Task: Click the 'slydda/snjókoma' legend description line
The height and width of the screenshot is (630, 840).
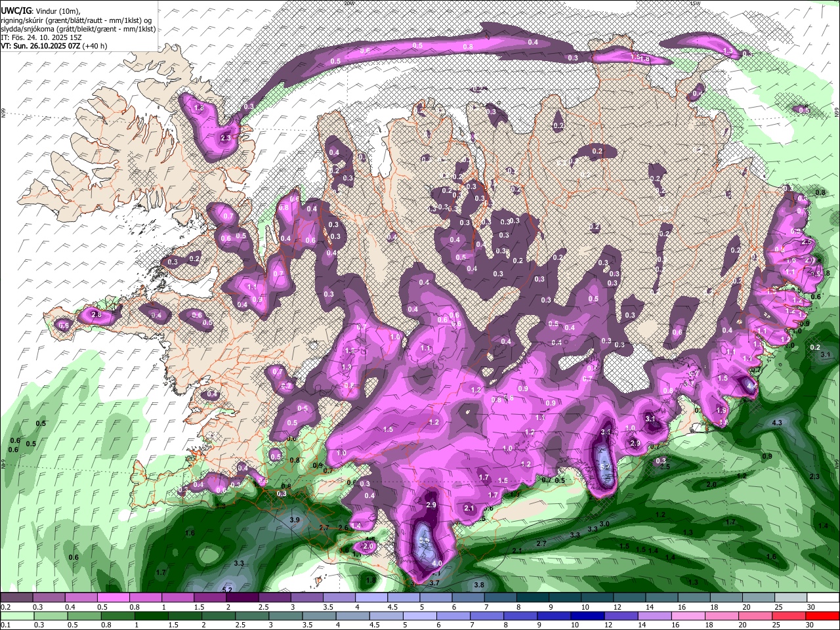Action: click(77, 29)
